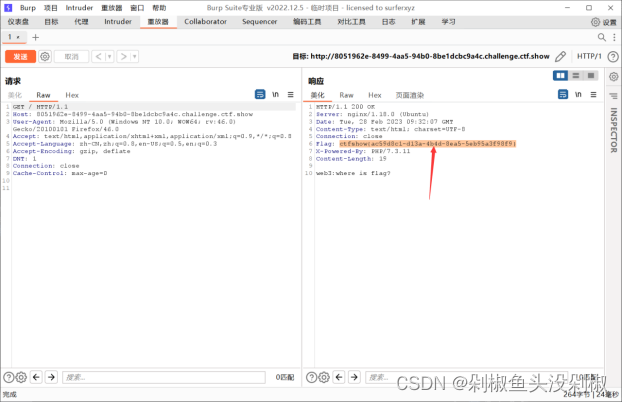
Task: Select request Hex view tab
Action: (72, 95)
